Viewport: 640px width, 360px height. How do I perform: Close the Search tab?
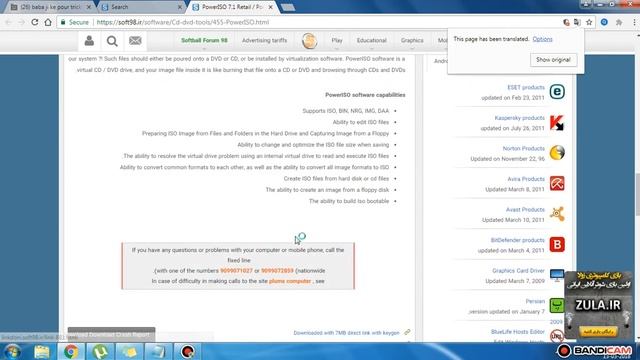pyautogui.click(x=180, y=7)
